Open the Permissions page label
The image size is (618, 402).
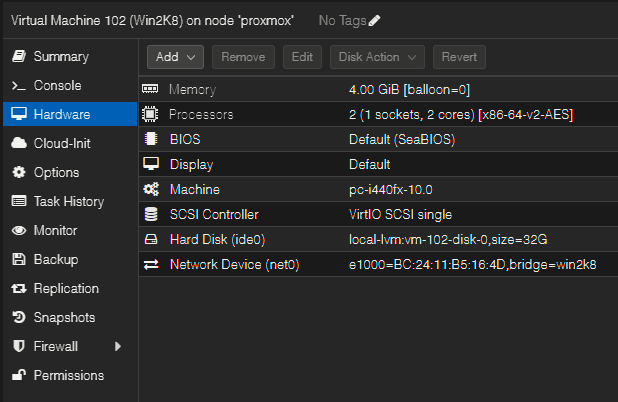tap(69, 375)
